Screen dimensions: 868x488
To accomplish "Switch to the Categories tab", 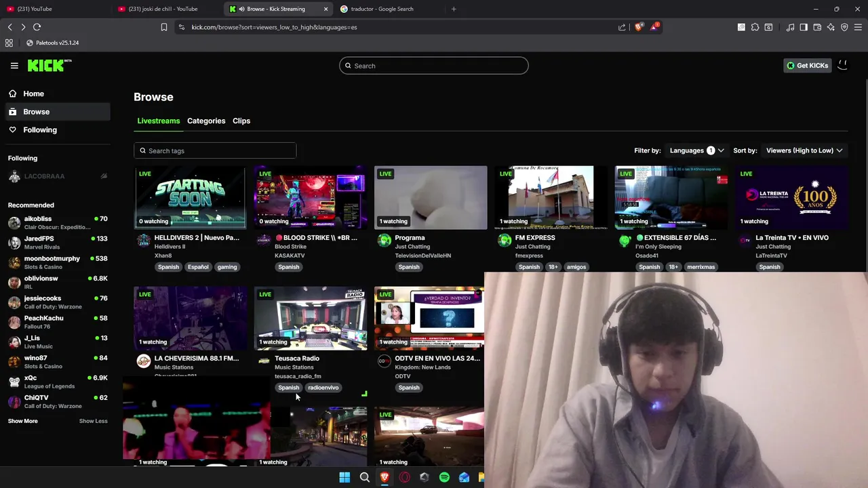I will click(206, 121).
